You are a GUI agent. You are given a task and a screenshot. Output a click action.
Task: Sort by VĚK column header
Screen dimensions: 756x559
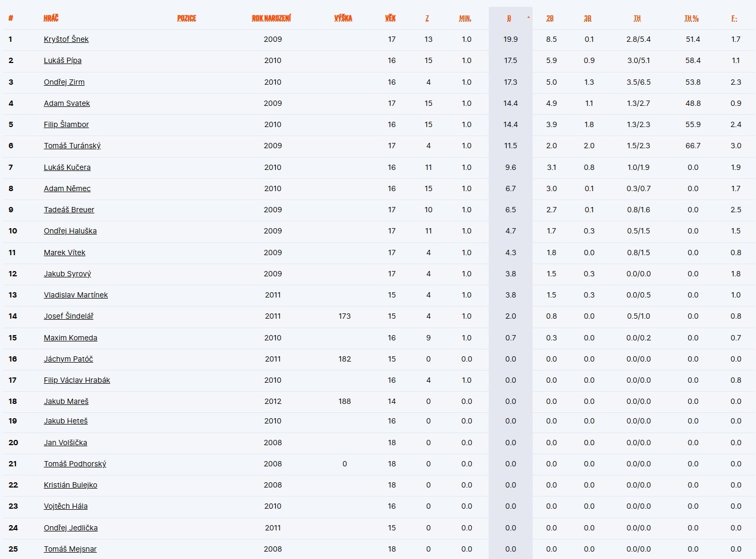coord(390,19)
